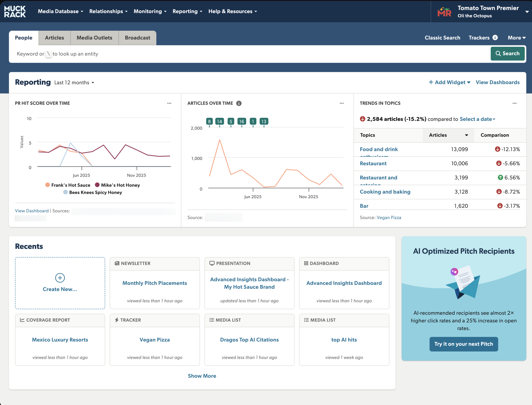Switch to the Media Outlets tab
Screen dimensions: 532x405
(94, 38)
